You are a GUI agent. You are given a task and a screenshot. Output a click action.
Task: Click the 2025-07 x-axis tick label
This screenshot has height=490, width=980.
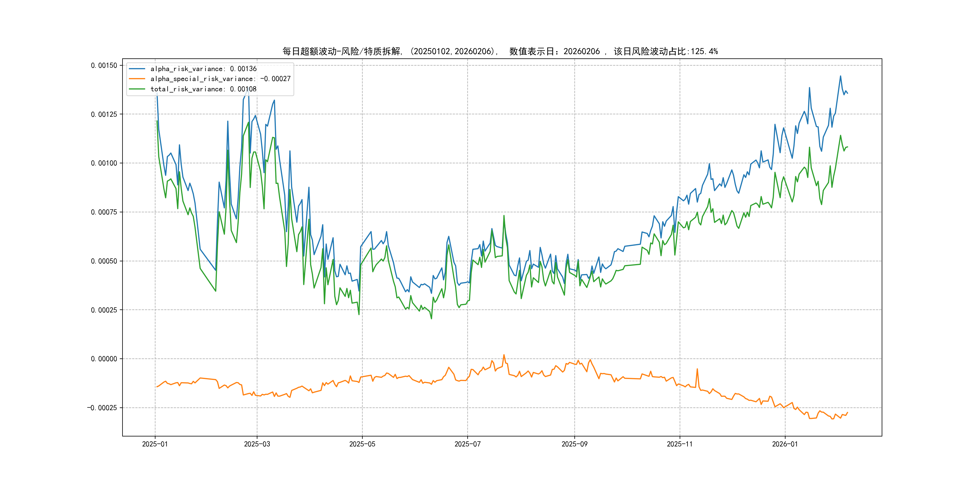click(x=467, y=444)
